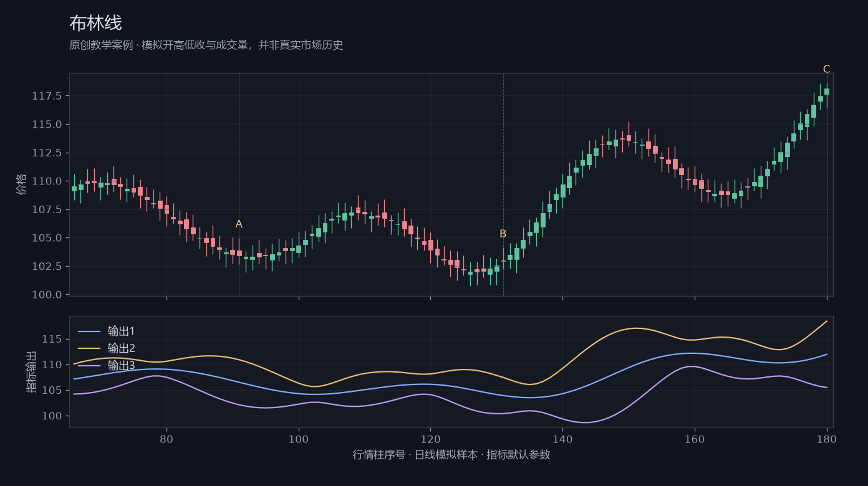Viewport: 868px width, 486px height.
Task: Click legend entry 输出3
Action: pyautogui.click(x=121, y=366)
